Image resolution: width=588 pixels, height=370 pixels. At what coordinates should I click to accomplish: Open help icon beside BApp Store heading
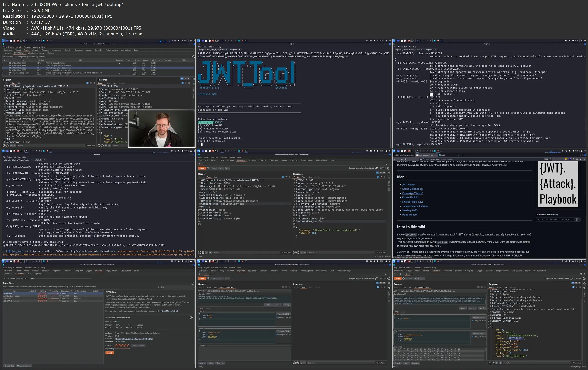(x=193, y=283)
